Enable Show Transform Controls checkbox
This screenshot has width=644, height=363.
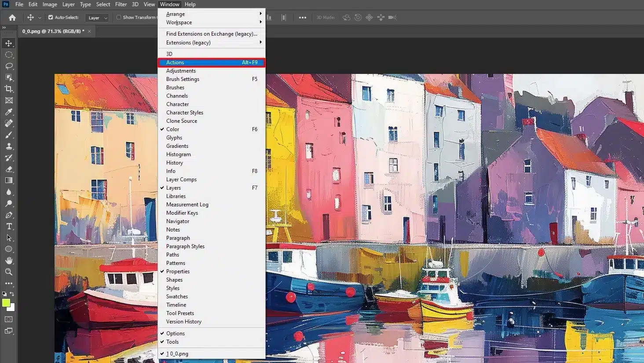(119, 18)
